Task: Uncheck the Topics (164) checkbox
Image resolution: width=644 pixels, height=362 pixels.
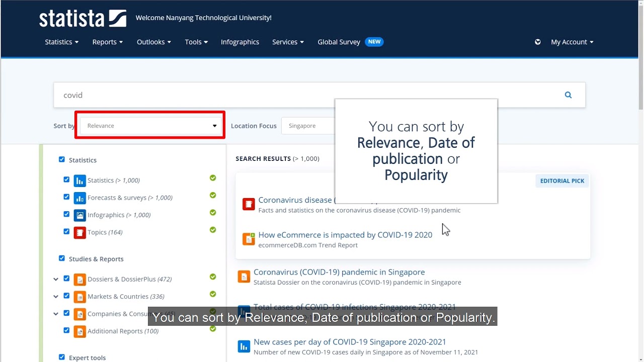Action: [x=66, y=231]
